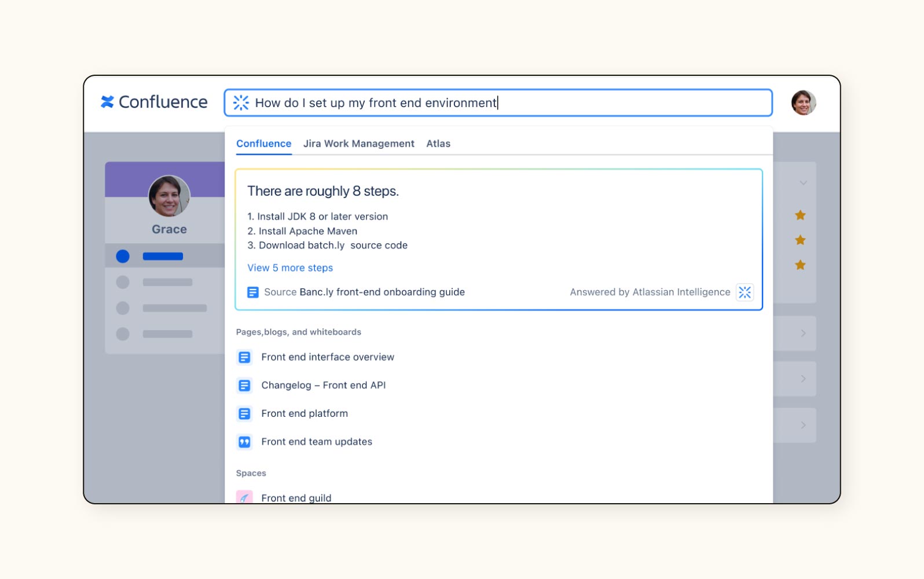The image size is (924, 579).
Task: Open the Front end team updates result
Action: 317,442
